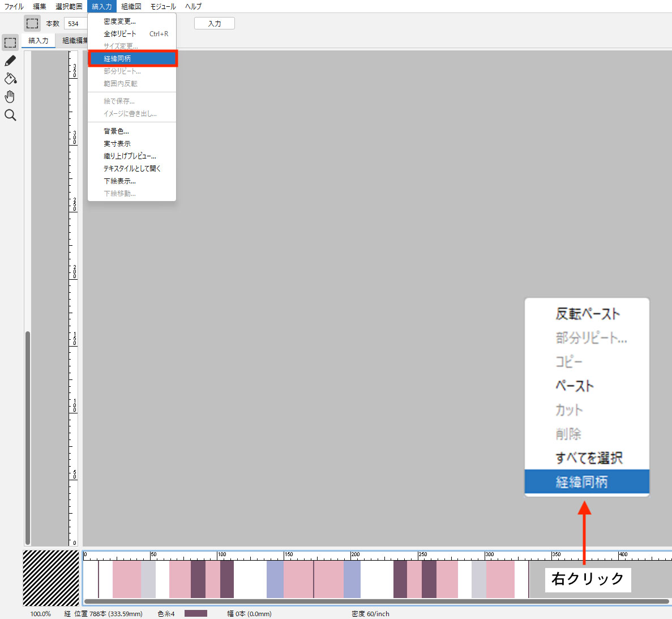Image resolution: width=672 pixels, height=619 pixels.
Task: Open the ファイル menu
Action: tap(14, 7)
